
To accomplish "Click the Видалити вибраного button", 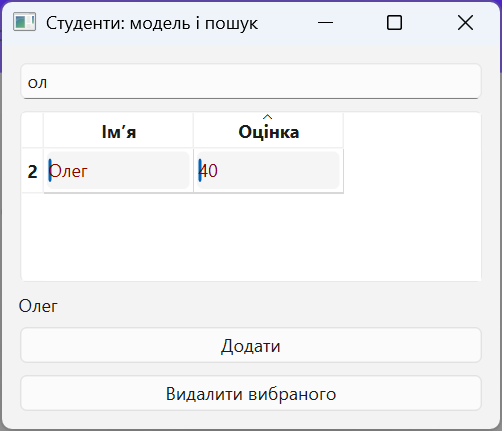I will (x=251, y=393).
